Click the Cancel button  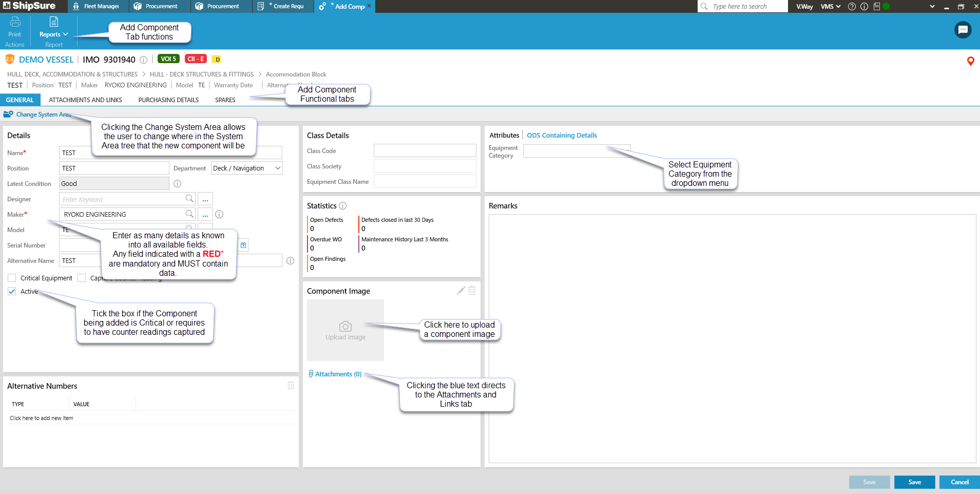pos(959,482)
